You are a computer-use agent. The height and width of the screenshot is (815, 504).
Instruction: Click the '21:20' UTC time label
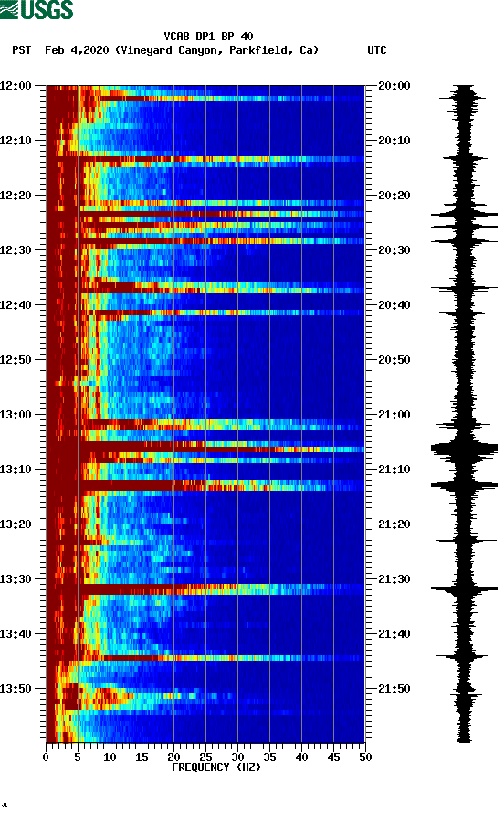coord(394,524)
